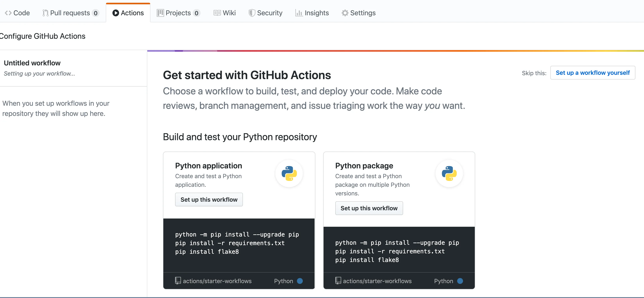This screenshot has width=644, height=298.
Task: Select the Actions tab
Action: pos(128,13)
